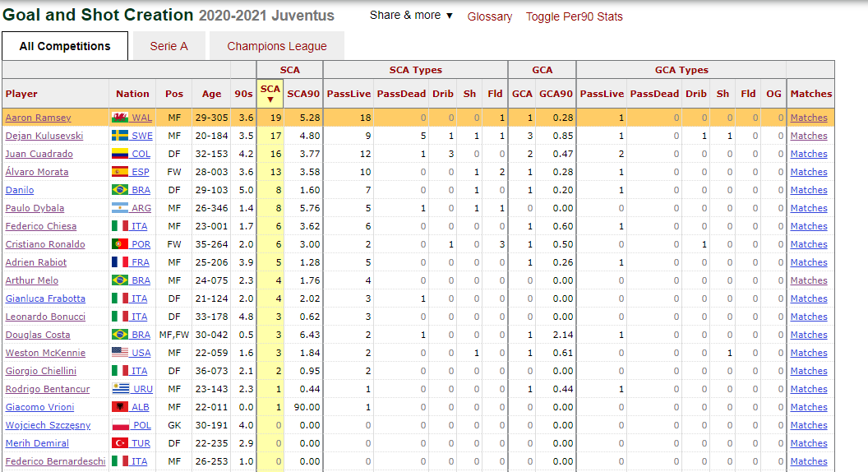Open Cristiano Ronaldo player link
868x472 pixels.
point(45,244)
